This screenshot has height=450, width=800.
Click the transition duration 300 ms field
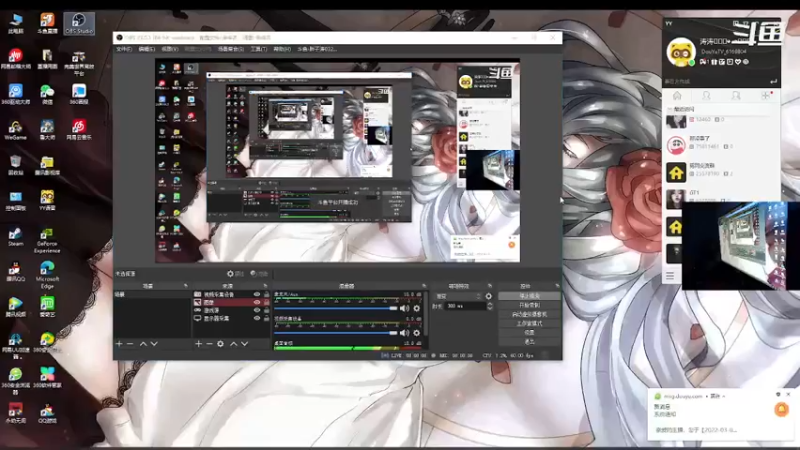pos(466,306)
